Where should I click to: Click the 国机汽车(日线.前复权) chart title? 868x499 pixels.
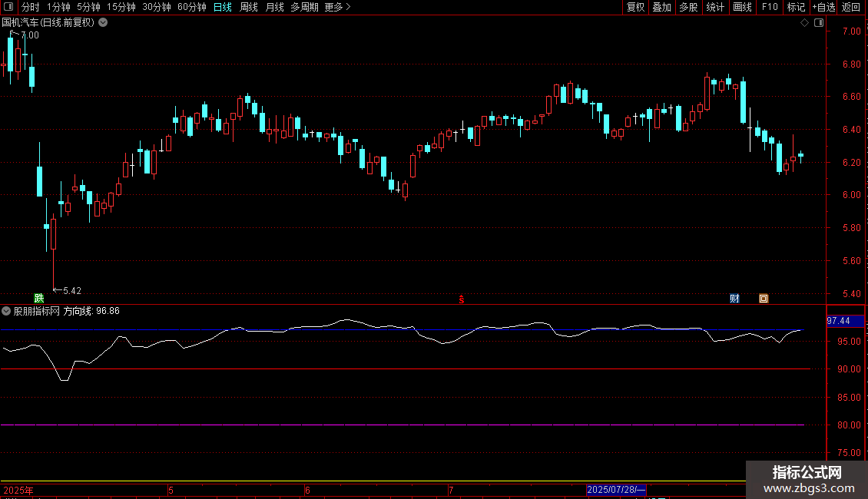tap(48, 23)
